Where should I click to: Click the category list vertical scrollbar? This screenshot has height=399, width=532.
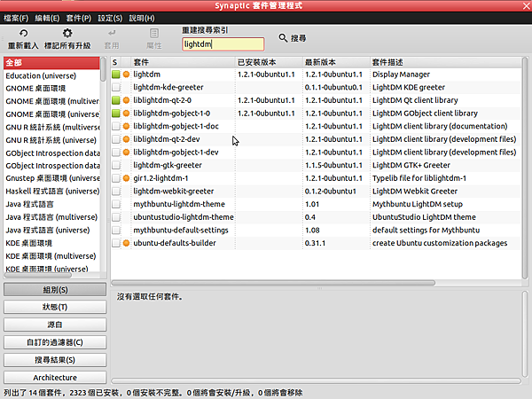pyautogui.click(x=103, y=69)
